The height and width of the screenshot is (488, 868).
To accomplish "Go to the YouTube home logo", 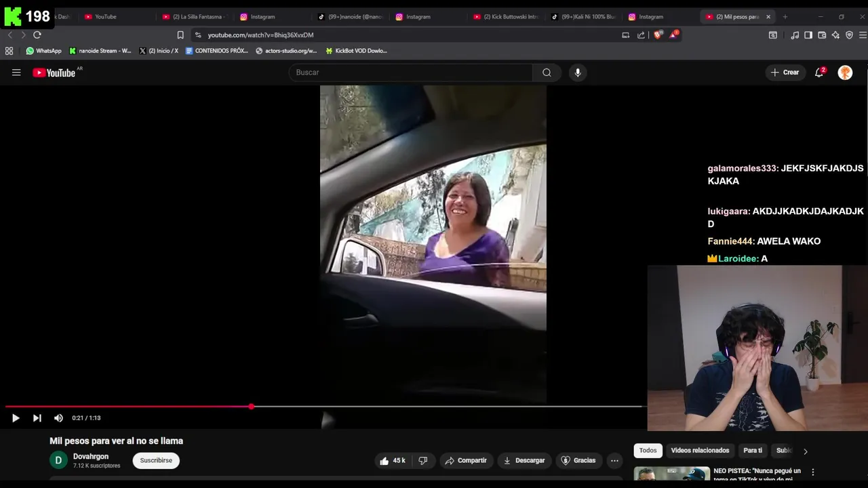I will click(54, 73).
